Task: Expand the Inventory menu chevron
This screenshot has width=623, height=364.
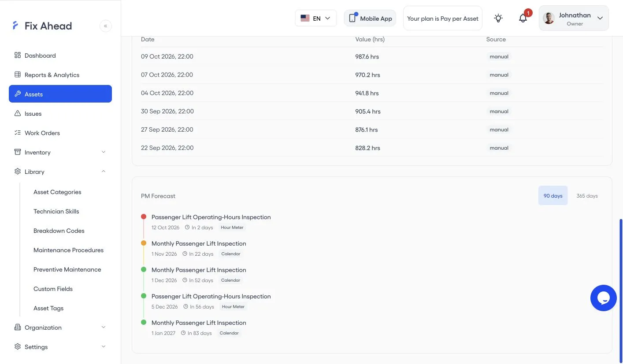Action: point(104,152)
